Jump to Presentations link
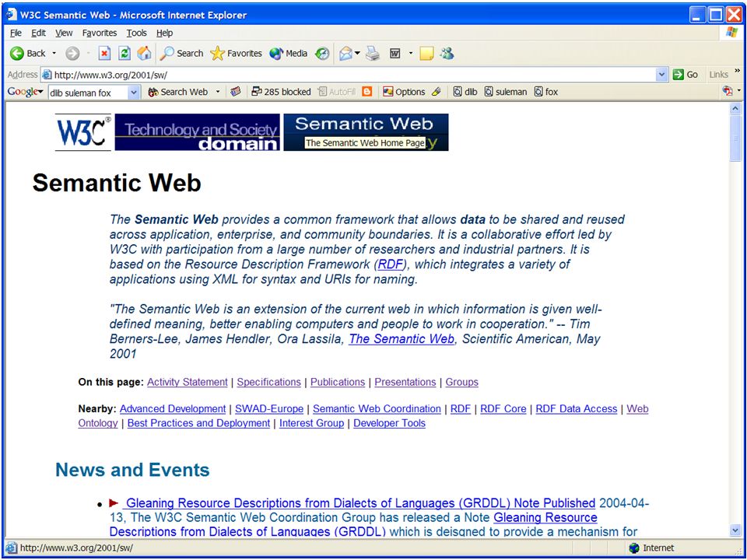This screenshot has height=560, width=747. pyautogui.click(x=405, y=382)
